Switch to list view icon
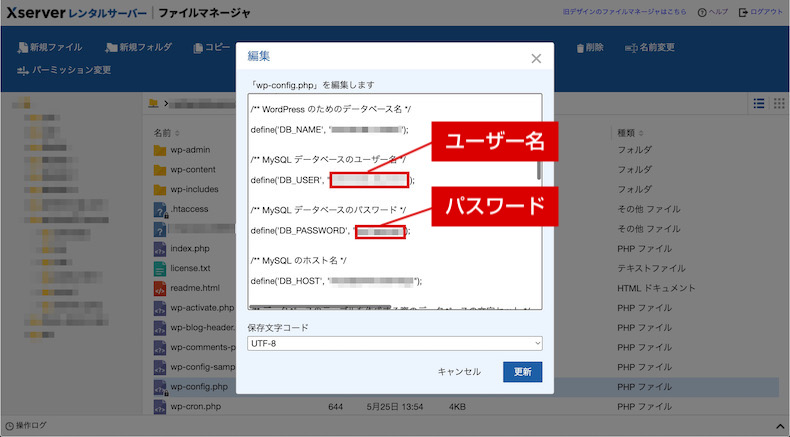The height and width of the screenshot is (437, 790). (x=759, y=103)
